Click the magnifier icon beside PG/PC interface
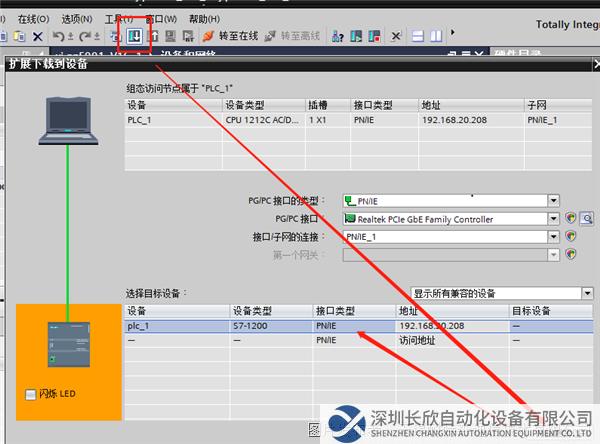This screenshot has height=444, width=600. (586, 219)
